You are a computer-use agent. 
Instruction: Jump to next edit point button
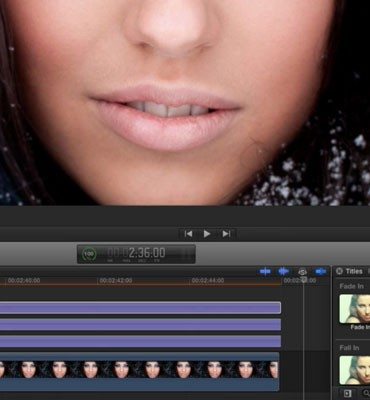226,234
